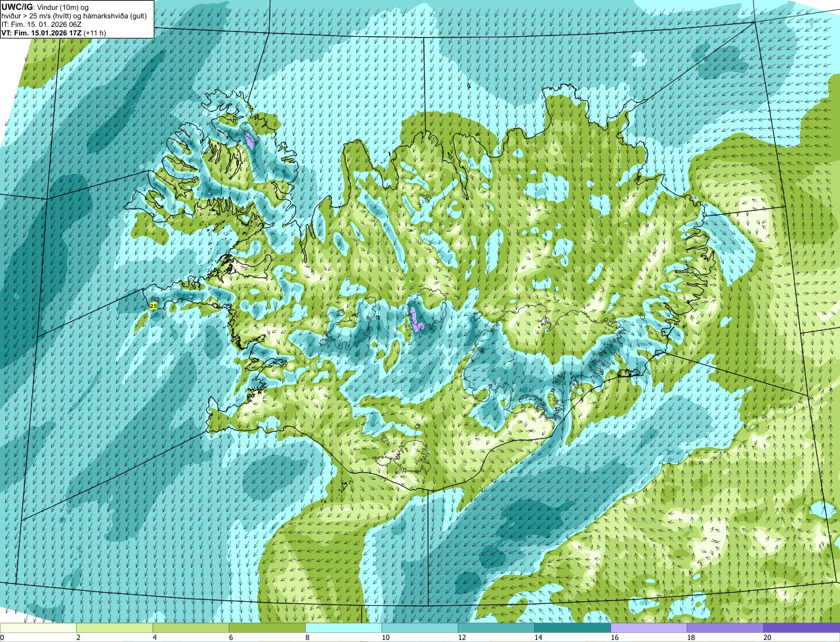The height and width of the screenshot is (642, 840).
Task: Click the 10–12 m/s turquoise legend swatch
Action: [x=420, y=628]
